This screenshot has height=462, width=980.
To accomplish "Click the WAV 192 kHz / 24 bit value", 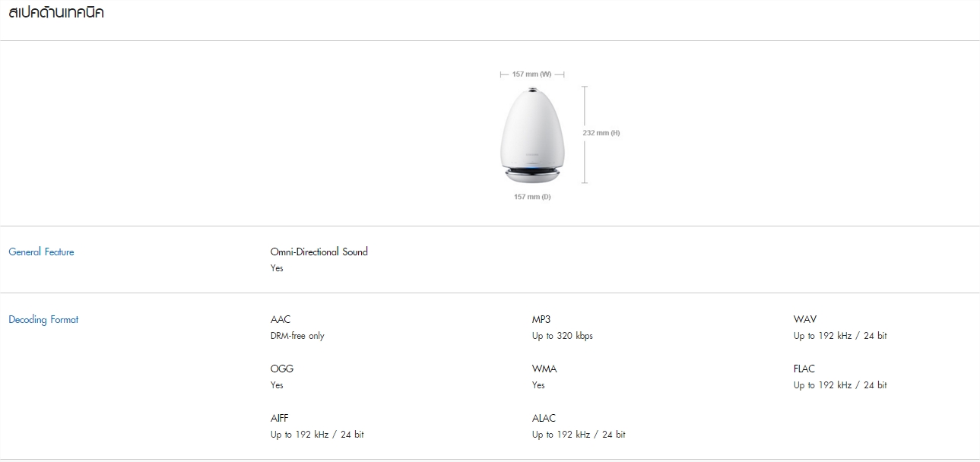I will [840, 336].
